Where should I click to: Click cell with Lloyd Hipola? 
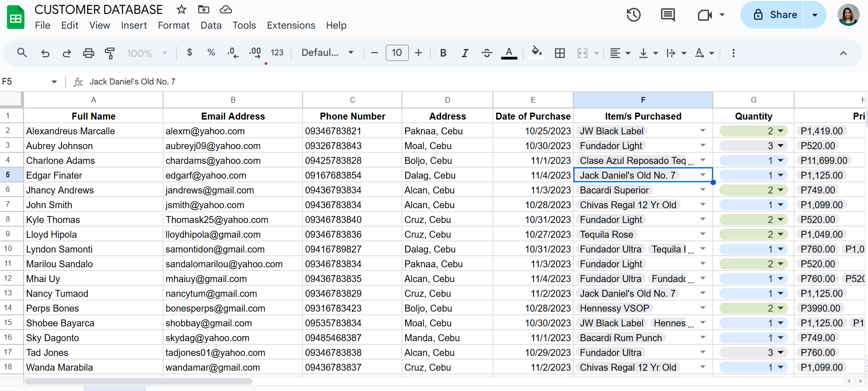[93, 234]
